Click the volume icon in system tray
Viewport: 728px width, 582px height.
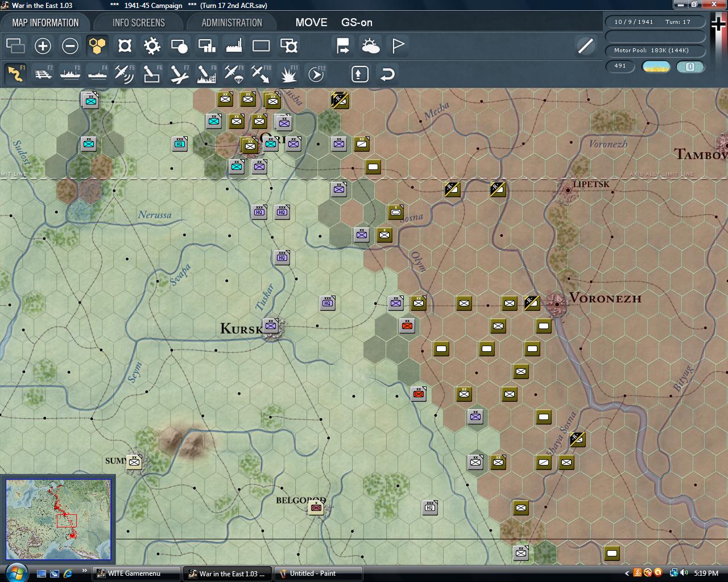(x=684, y=573)
